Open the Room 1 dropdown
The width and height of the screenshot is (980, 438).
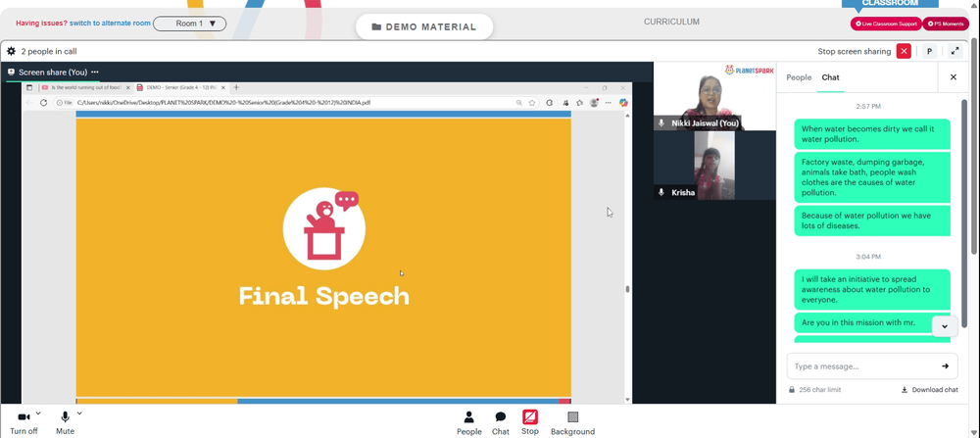189,24
